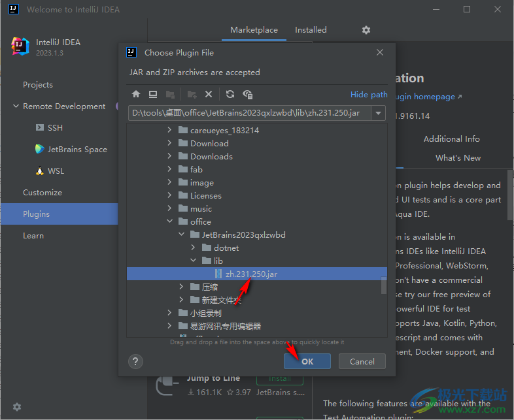Viewport: 514px width, 420px height.
Task: Select the careueyes_183214 folder row
Action: point(256,130)
